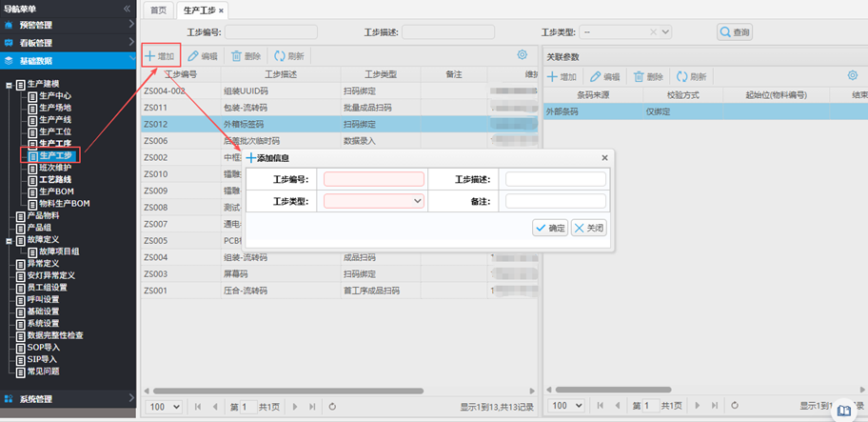Open 生产工序 tree item
Image resolution: width=868 pixels, height=422 pixels.
coord(55,144)
